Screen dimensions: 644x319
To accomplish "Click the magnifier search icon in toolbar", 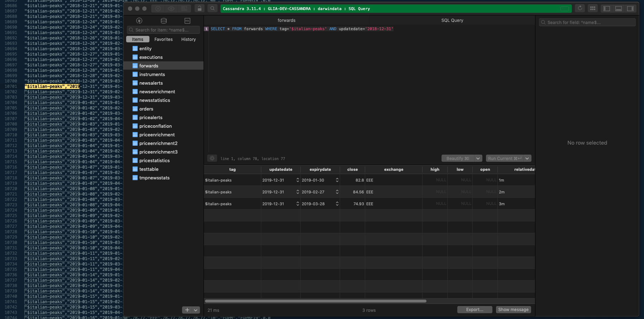I will coord(213,9).
